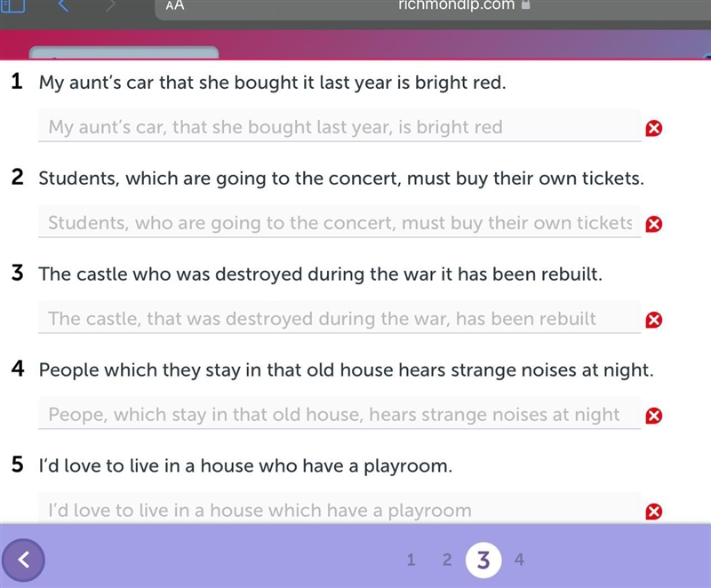Image resolution: width=711 pixels, height=588 pixels.
Task: Go back with the purple round arrow button
Action: coord(23,560)
